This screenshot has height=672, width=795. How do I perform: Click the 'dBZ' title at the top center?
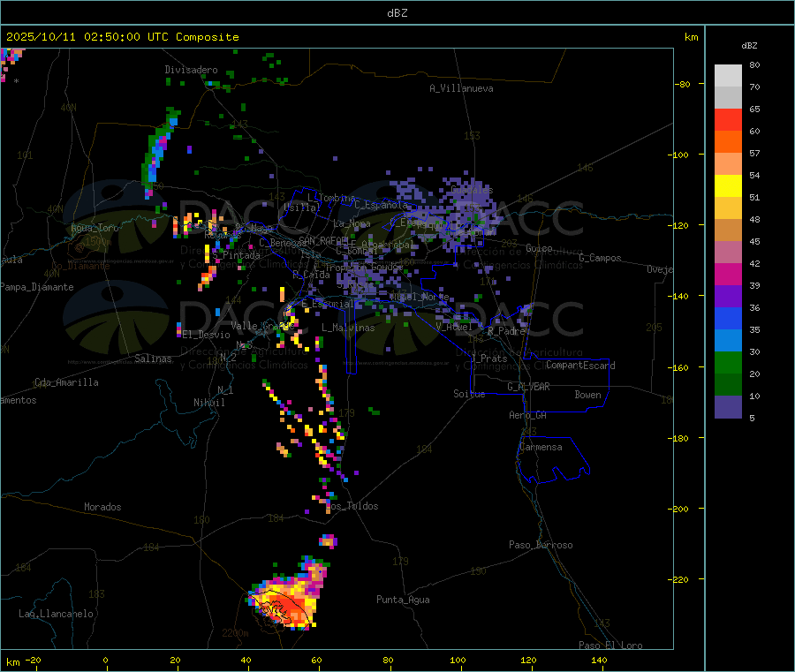point(397,13)
